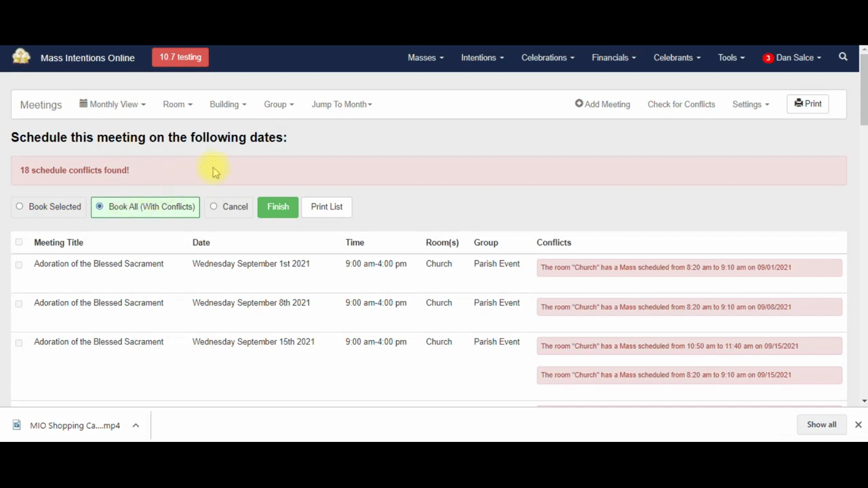Click the Group column header

pyautogui.click(x=486, y=242)
